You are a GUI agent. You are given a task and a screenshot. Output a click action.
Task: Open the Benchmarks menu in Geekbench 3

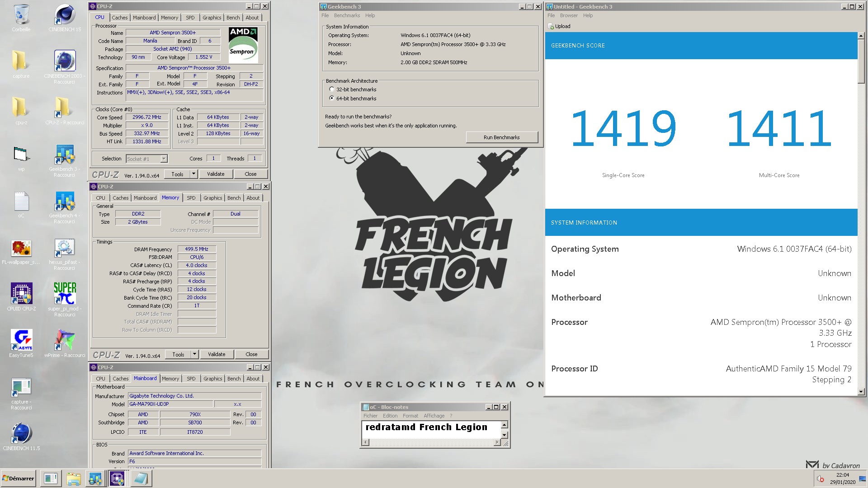coord(347,15)
